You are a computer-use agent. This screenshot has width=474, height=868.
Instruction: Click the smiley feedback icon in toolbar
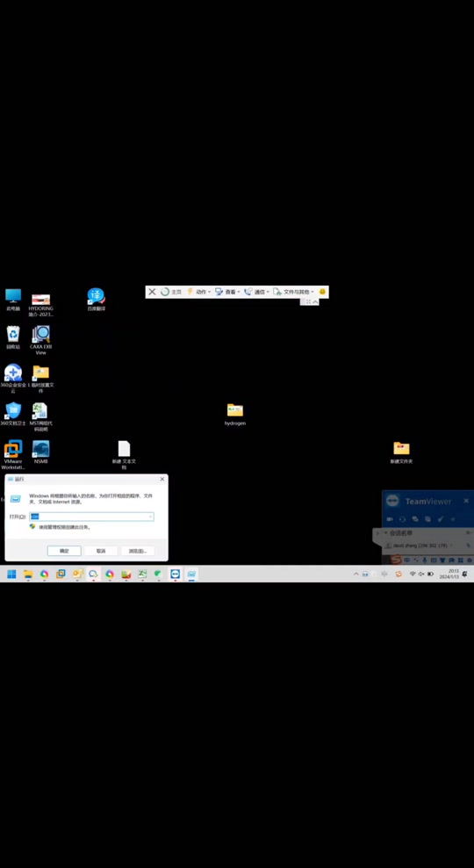[322, 292]
